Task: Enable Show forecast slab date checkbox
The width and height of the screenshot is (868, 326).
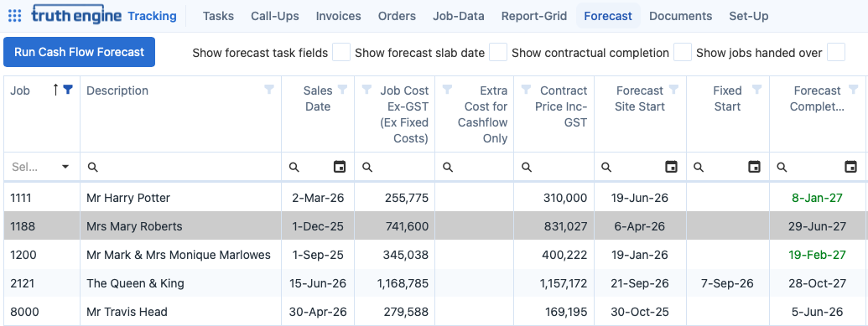Action: (498, 53)
